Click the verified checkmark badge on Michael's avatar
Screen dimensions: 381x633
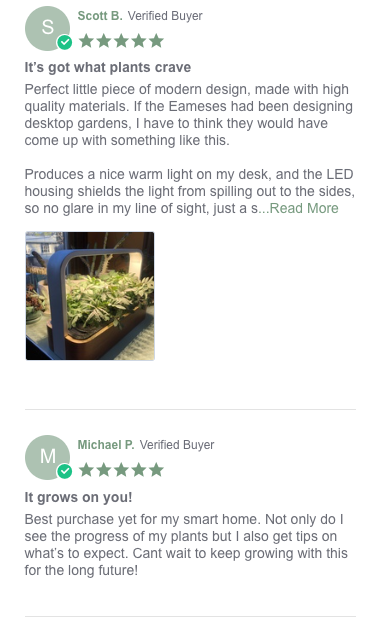[x=64, y=472]
